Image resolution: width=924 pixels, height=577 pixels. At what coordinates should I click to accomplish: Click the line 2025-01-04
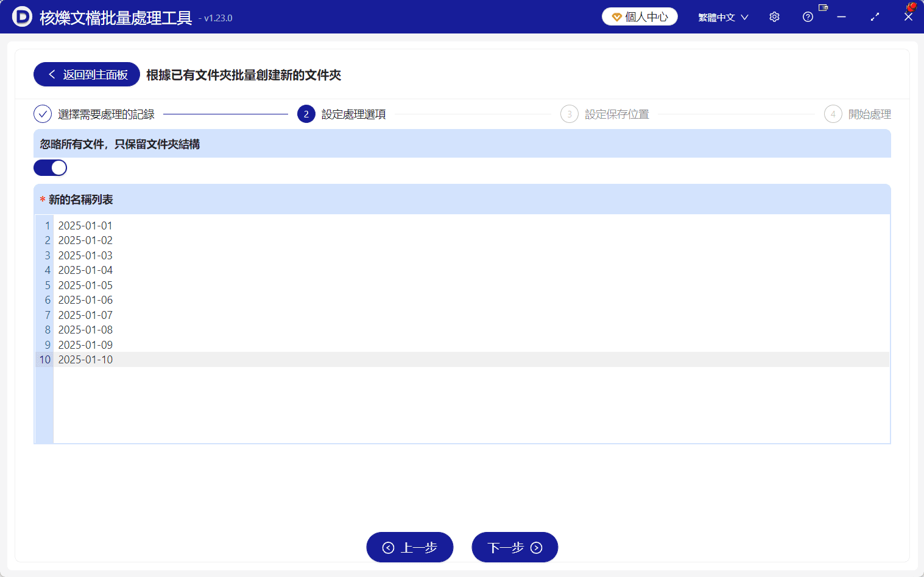(85, 270)
